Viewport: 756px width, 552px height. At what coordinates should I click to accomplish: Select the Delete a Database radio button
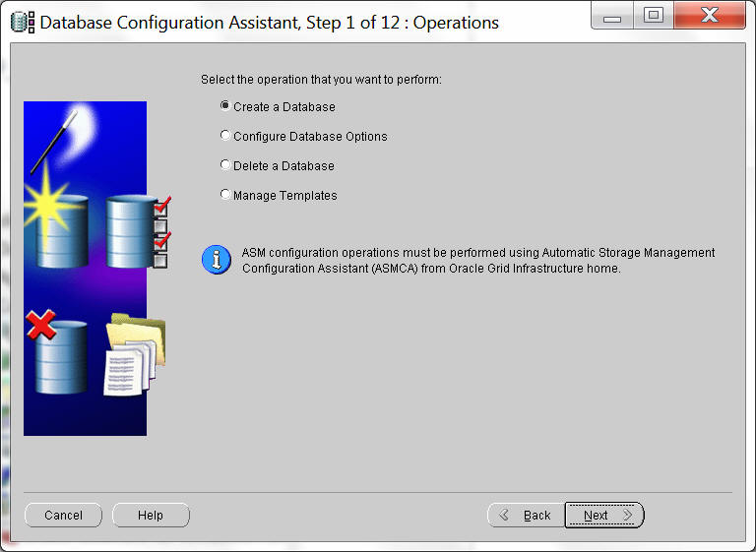[226, 165]
